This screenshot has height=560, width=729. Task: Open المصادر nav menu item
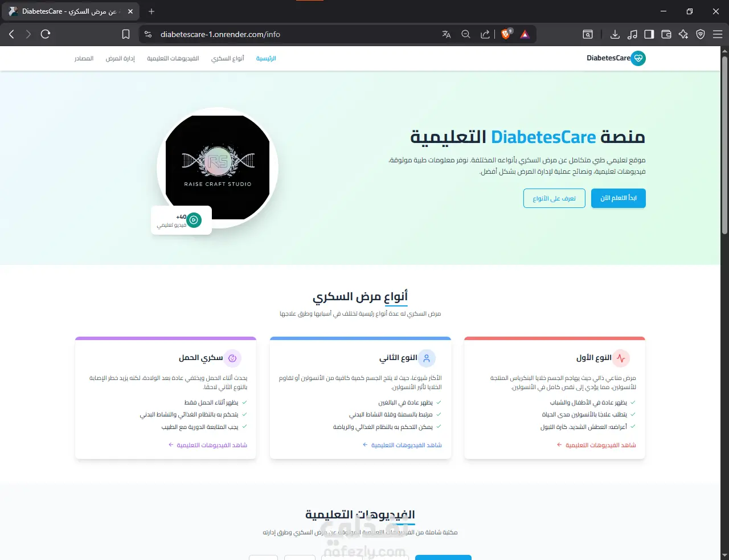(x=84, y=59)
